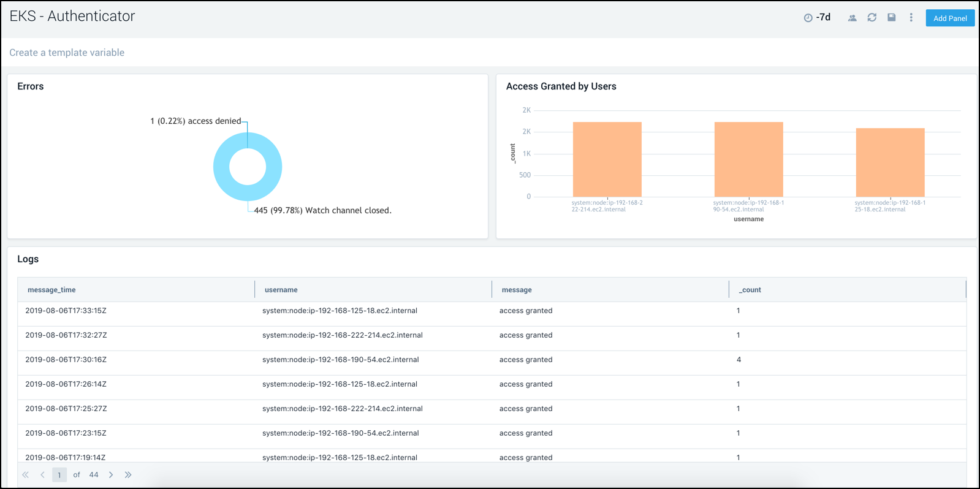Jump to the last logs page
The height and width of the screenshot is (489, 980).
(128, 475)
